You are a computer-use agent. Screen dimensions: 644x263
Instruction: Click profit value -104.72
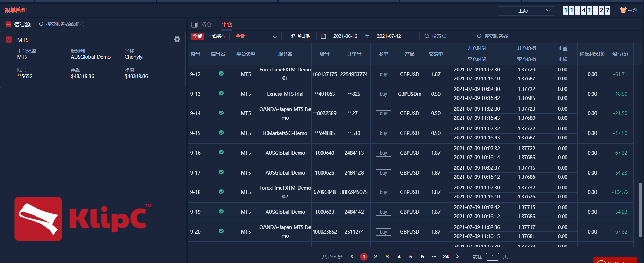[x=620, y=192]
